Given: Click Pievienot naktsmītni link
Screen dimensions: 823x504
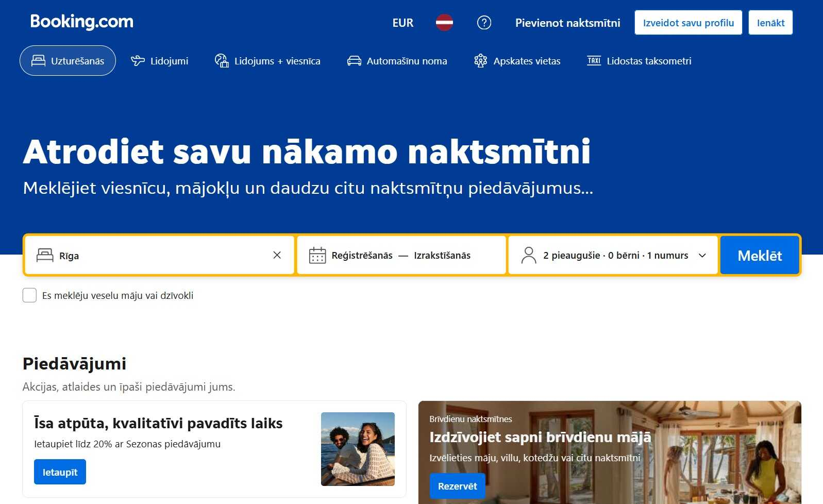Looking at the screenshot, I should click(567, 23).
